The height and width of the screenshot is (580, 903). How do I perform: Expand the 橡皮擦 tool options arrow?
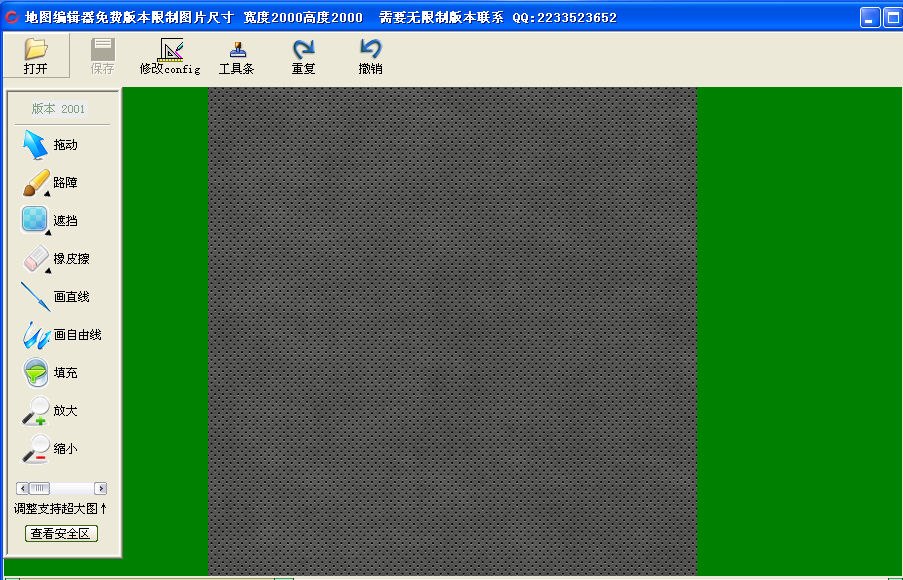tap(48, 271)
